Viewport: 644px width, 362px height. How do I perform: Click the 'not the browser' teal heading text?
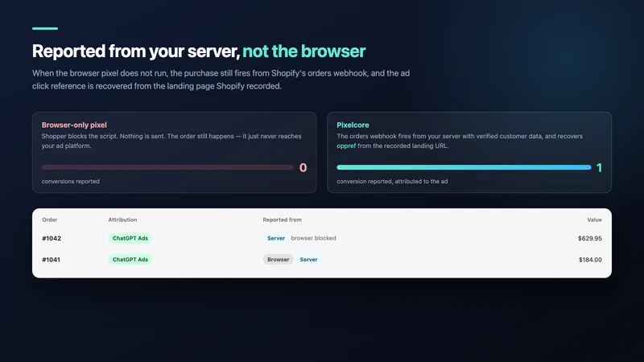(x=304, y=51)
